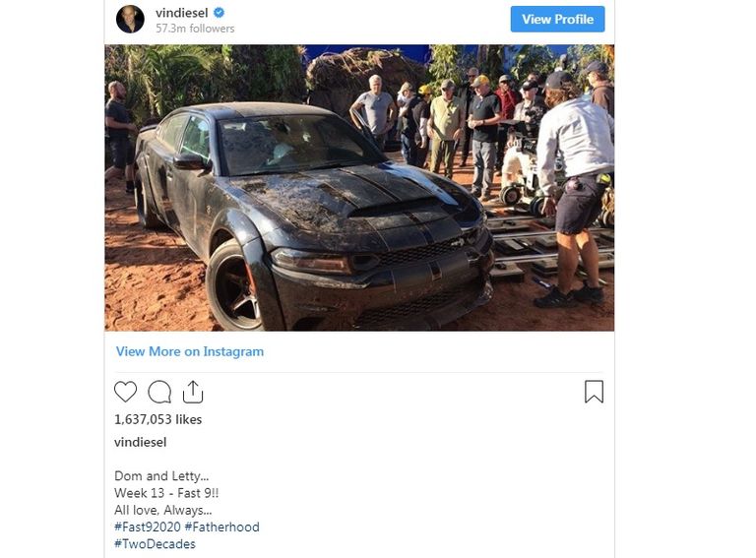Open vindiesel profile avatar picture
The height and width of the screenshot is (558, 756).
tap(130, 20)
